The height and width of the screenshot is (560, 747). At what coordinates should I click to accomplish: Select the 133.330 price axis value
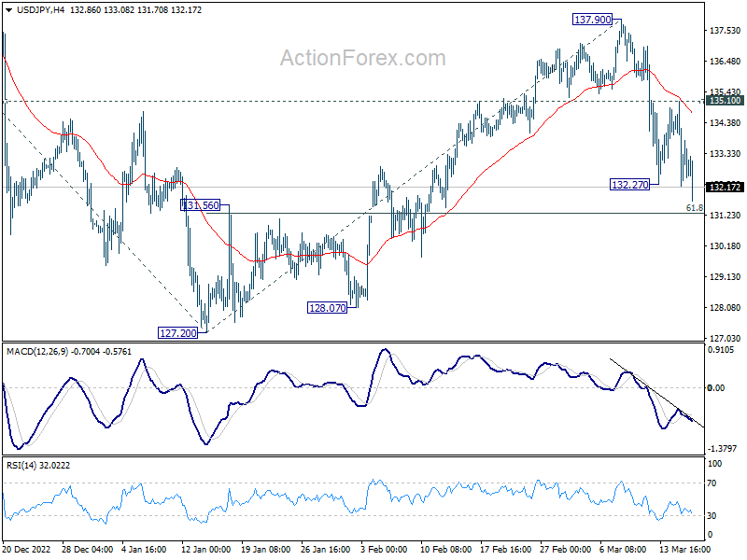coord(725,154)
